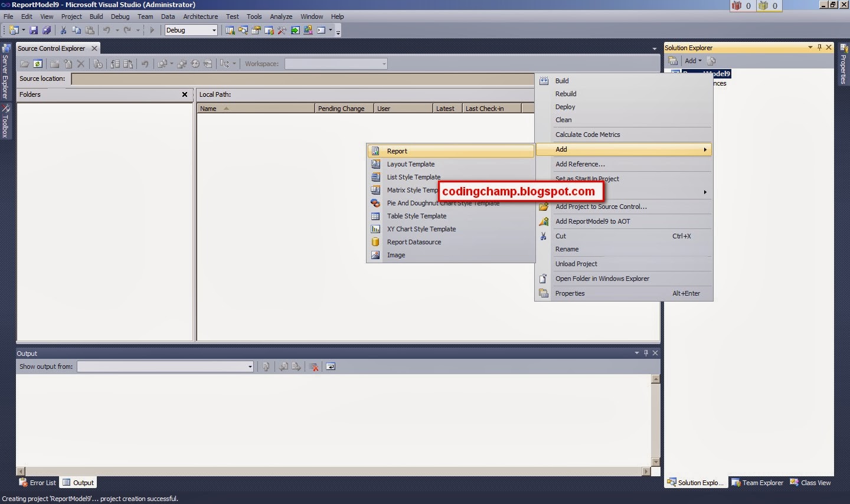Click Rebuild in the context menu
The image size is (850, 504).
click(x=624, y=94)
